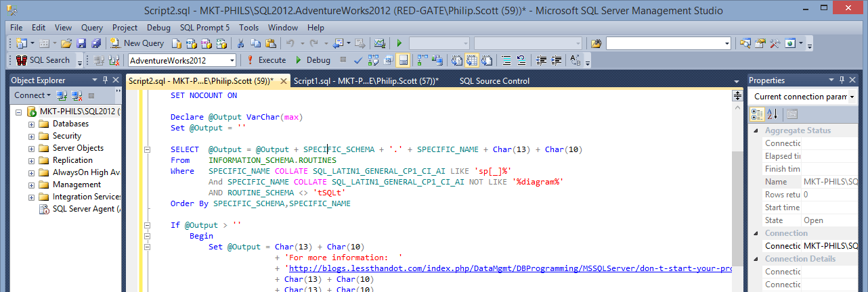Click the Copy toolbar icon
Image resolution: width=868 pixels, height=292 pixels.
click(x=255, y=43)
